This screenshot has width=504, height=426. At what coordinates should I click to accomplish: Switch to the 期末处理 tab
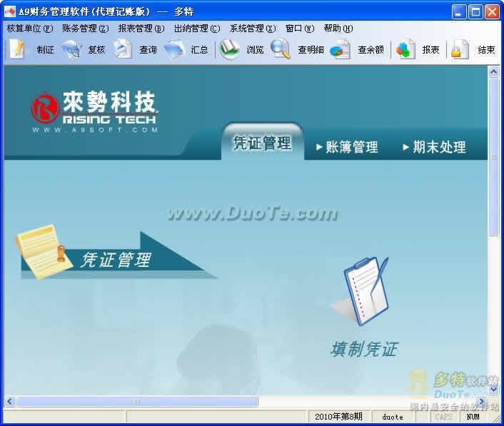coord(435,147)
